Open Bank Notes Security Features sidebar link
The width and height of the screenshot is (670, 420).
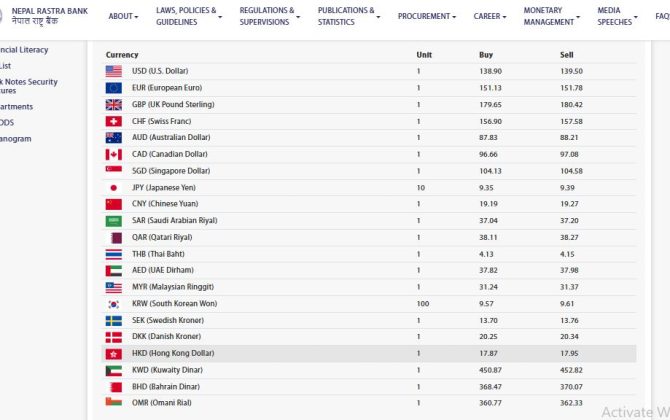tap(29, 87)
